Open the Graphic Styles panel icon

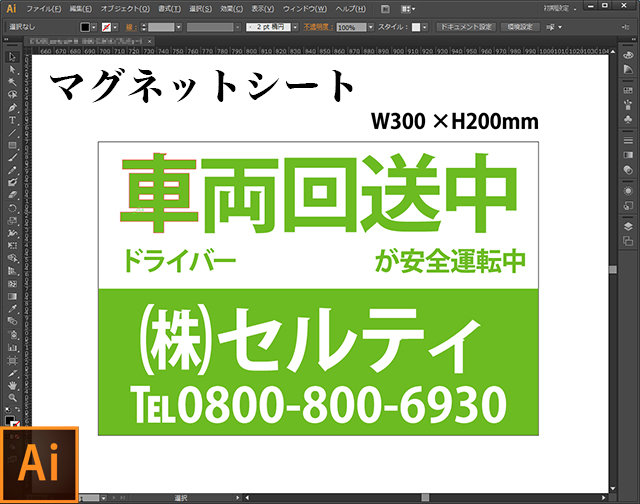(x=628, y=205)
